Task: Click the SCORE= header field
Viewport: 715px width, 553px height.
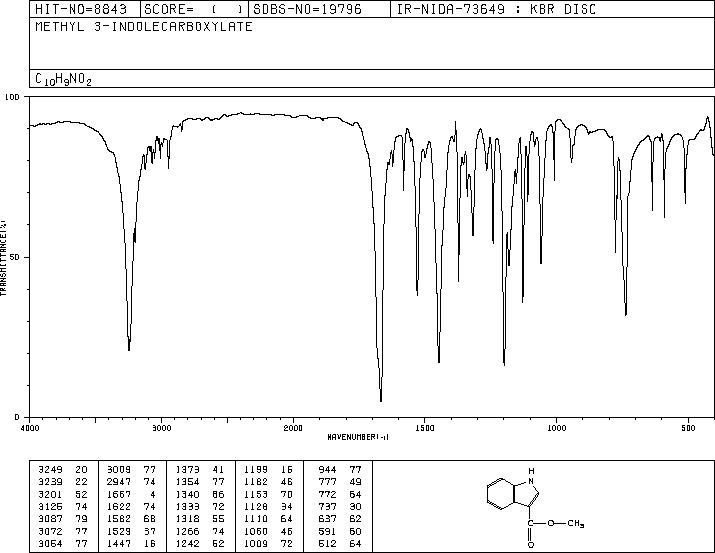Action: (194, 9)
